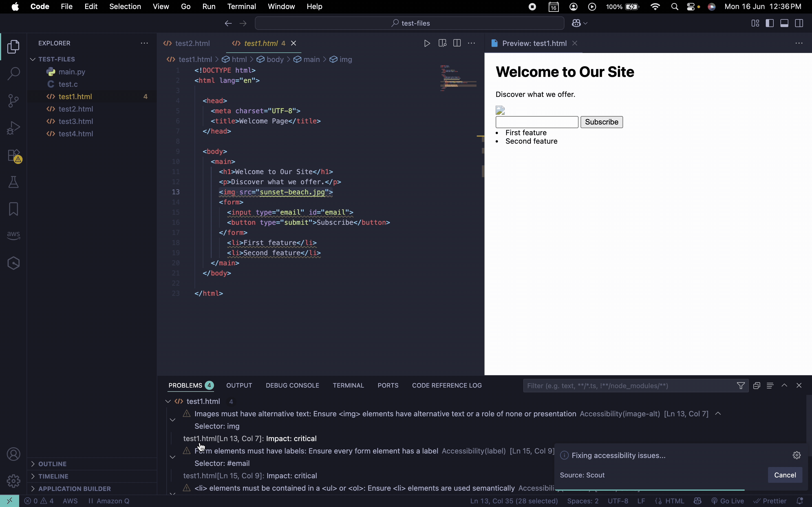Open Extensions view with warning badge
Screen dimensions: 812x507
[x=14, y=155]
